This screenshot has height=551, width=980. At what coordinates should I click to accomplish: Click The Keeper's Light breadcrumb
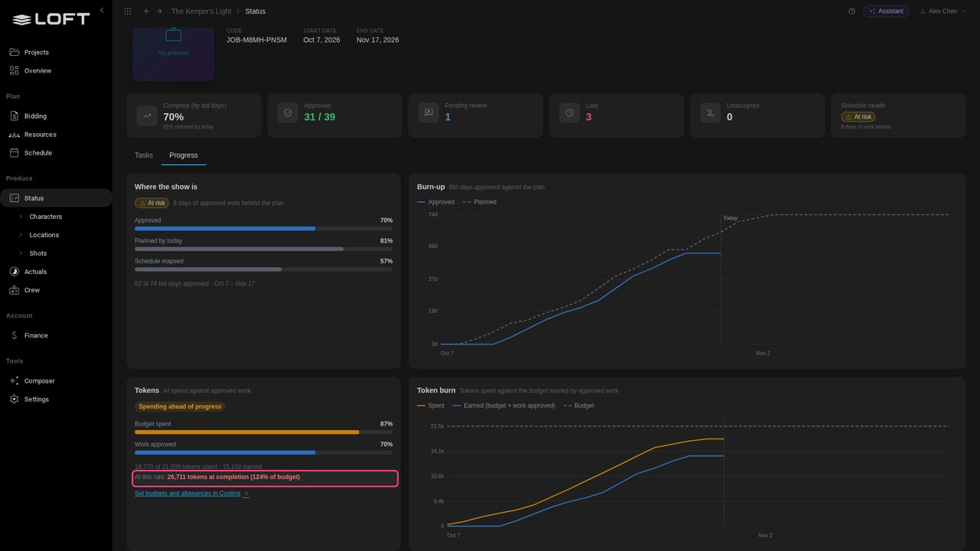click(201, 11)
